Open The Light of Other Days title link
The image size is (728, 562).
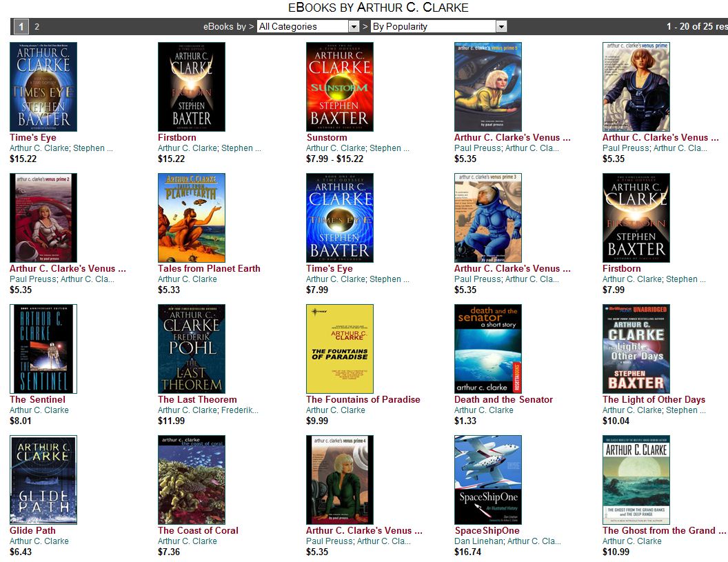click(654, 399)
